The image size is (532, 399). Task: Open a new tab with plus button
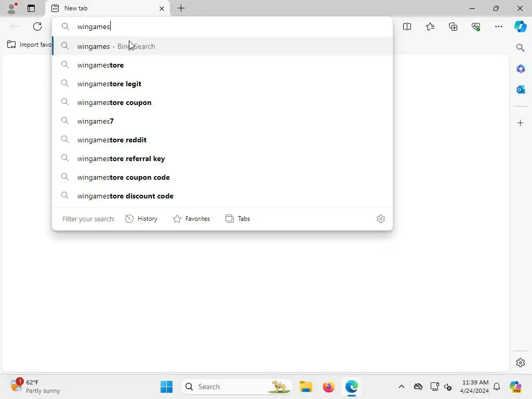[181, 8]
